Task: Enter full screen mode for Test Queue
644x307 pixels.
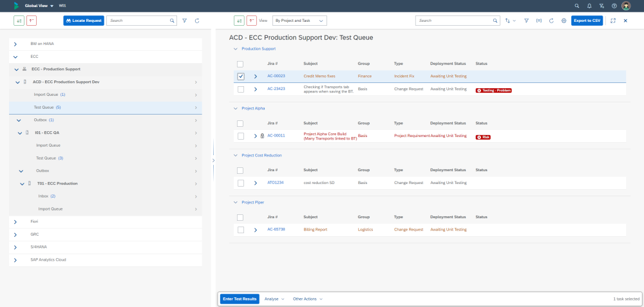Action: point(612,21)
